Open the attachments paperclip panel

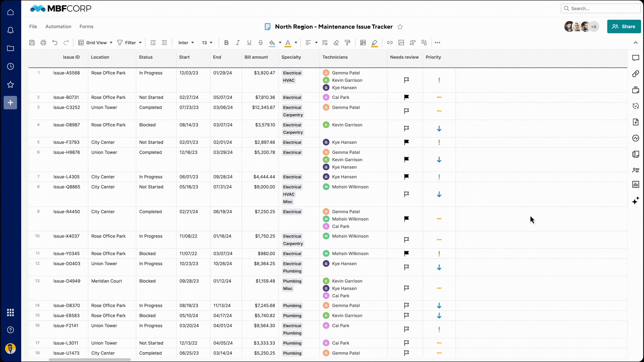point(636,74)
